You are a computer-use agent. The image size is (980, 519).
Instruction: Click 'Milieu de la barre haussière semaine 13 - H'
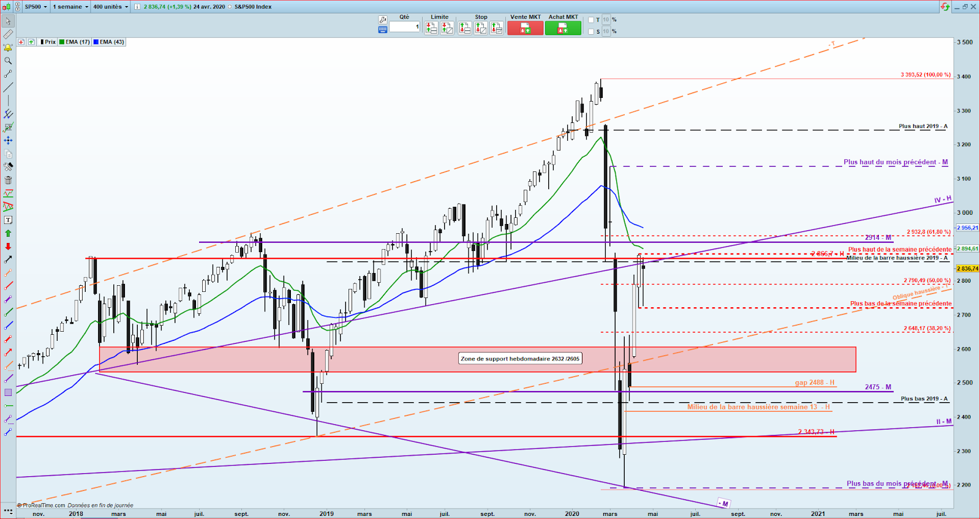758,407
